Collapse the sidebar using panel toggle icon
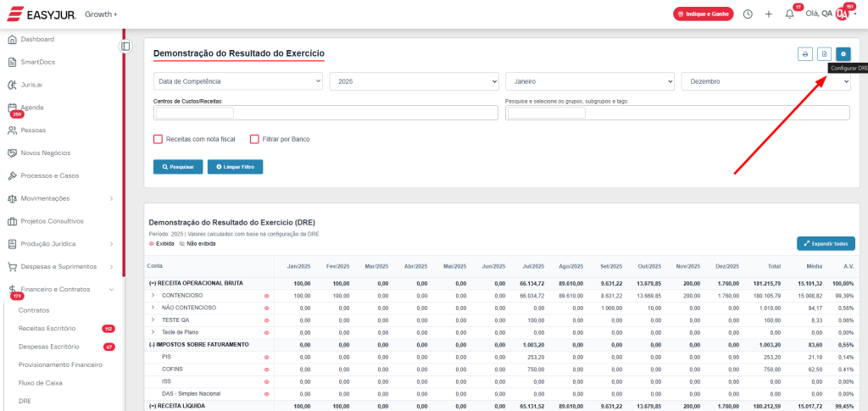The width and height of the screenshot is (868, 411). point(125,46)
